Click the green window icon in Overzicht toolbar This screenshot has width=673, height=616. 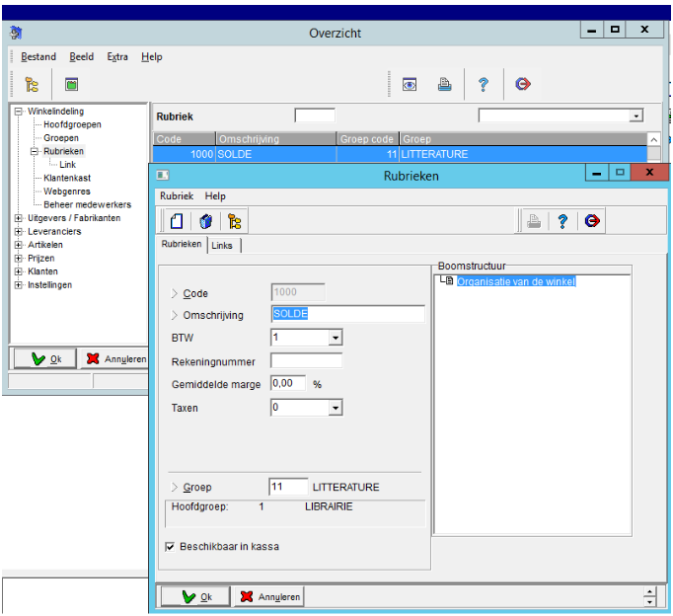click(71, 84)
